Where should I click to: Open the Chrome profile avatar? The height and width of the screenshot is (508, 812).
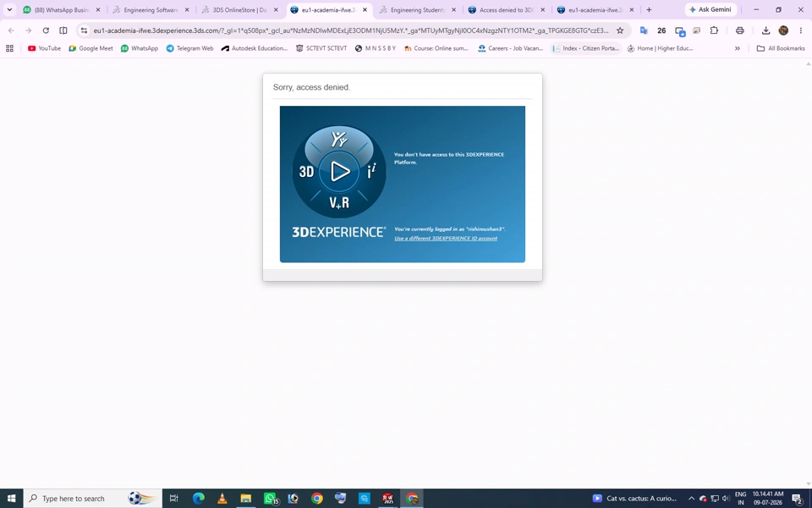click(x=783, y=30)
